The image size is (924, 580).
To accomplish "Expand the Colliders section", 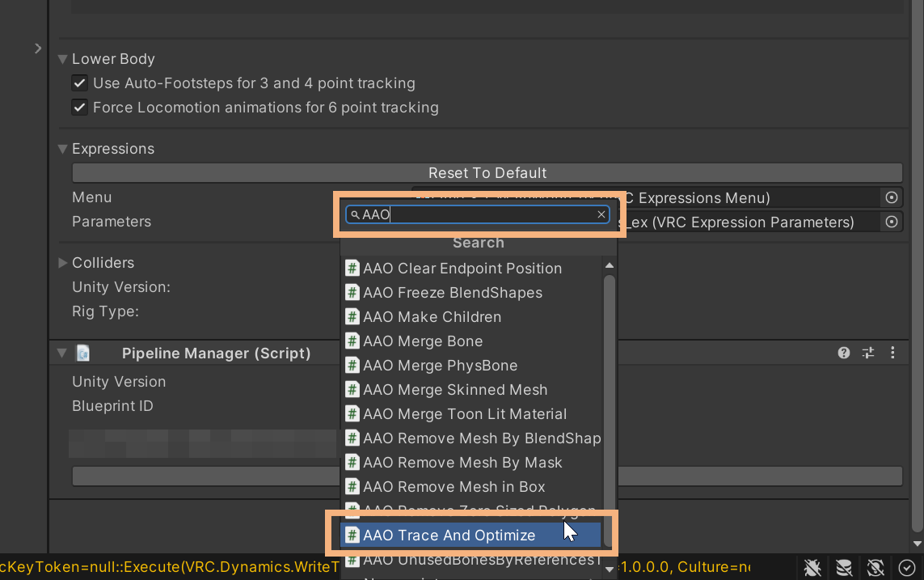I will (62, 263).
